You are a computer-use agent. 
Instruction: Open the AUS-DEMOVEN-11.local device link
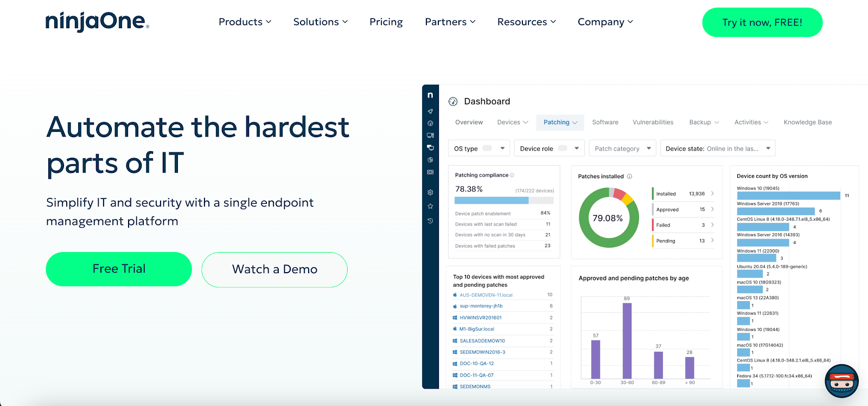486,295
